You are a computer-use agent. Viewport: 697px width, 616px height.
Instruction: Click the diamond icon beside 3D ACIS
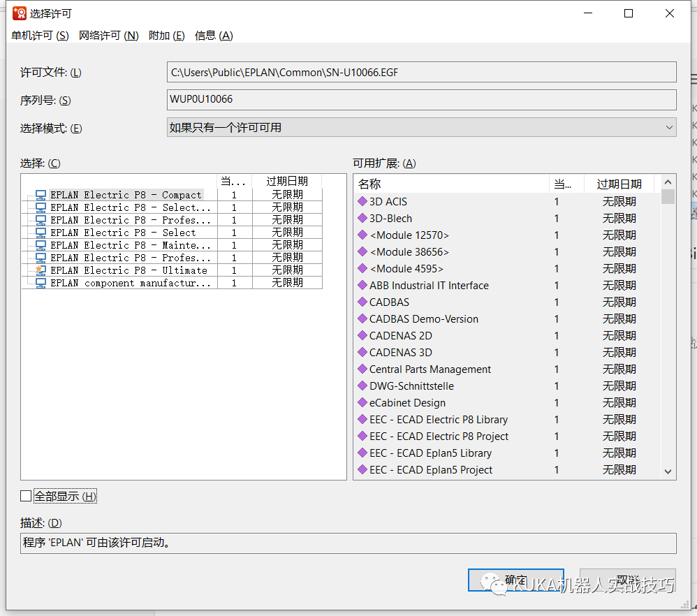click(x=362, y=201)
